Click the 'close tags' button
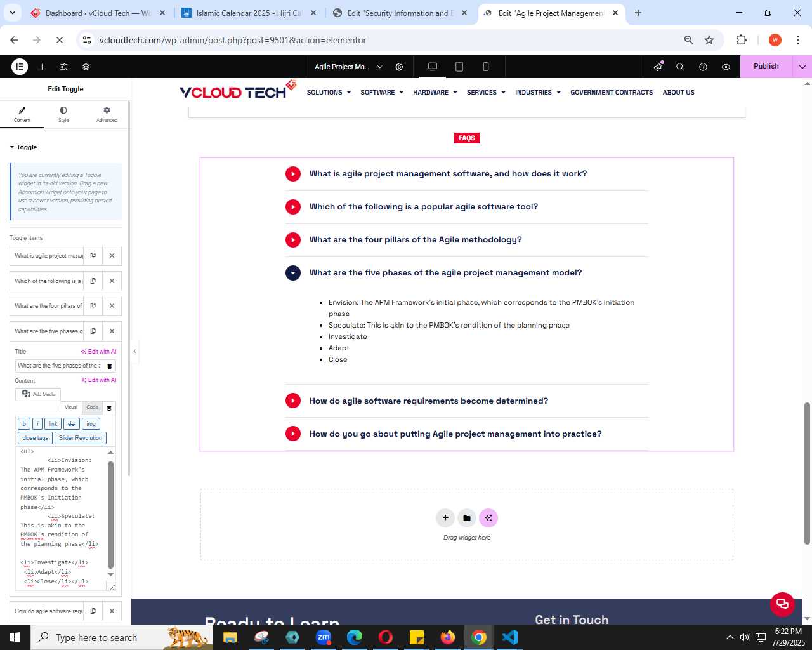The width and height of the screenshot is (812, 650). (x=35, y=438)
